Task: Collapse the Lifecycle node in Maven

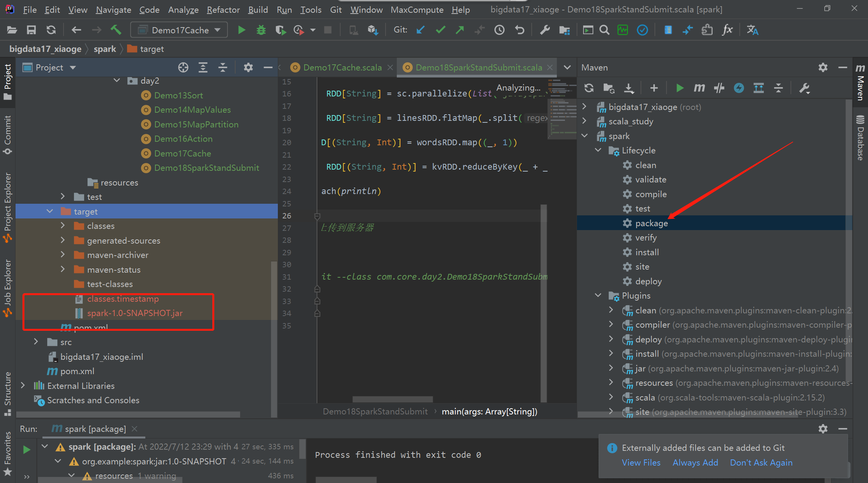Action: pos(598,150)
